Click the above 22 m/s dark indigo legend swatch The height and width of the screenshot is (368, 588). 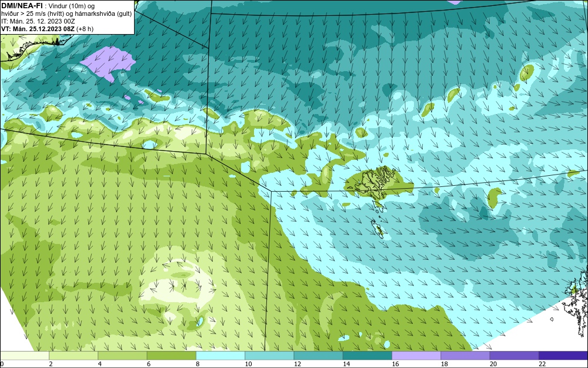click(x=563, y=355)
